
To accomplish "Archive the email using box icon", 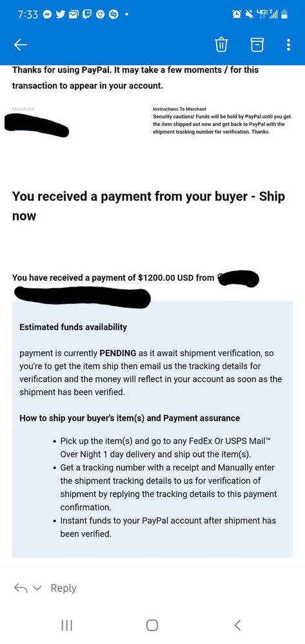I will (257, 45).
